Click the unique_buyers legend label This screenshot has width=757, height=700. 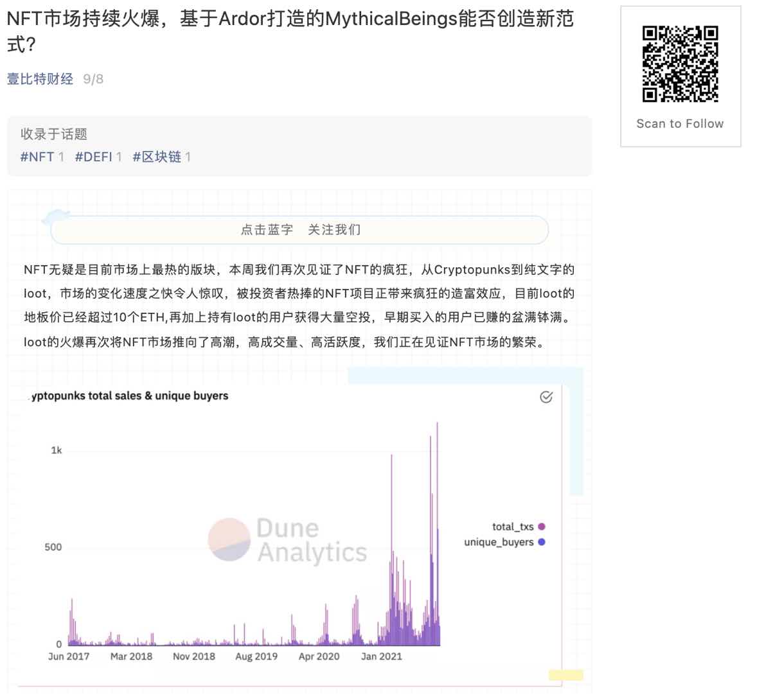coord(499,542)
